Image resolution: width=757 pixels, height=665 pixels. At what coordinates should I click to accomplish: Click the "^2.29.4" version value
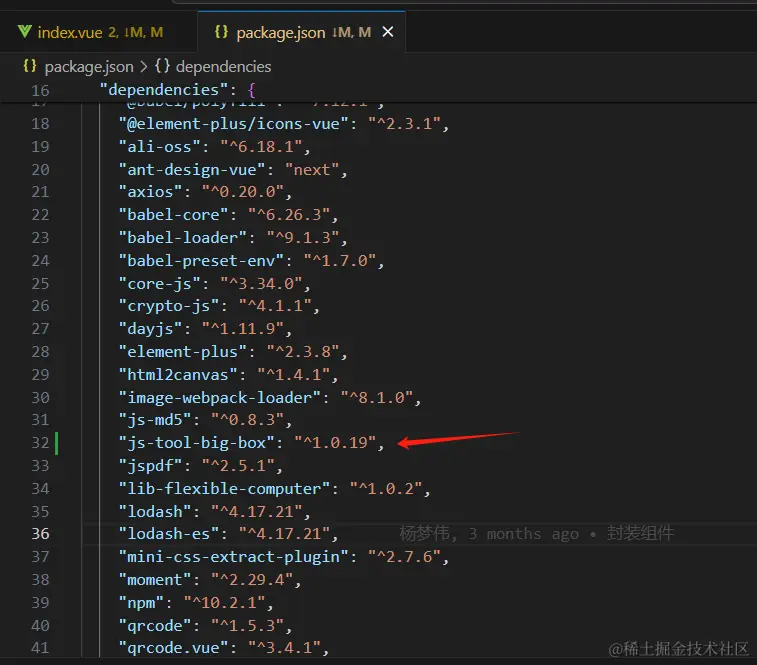(x=252, y=580)
